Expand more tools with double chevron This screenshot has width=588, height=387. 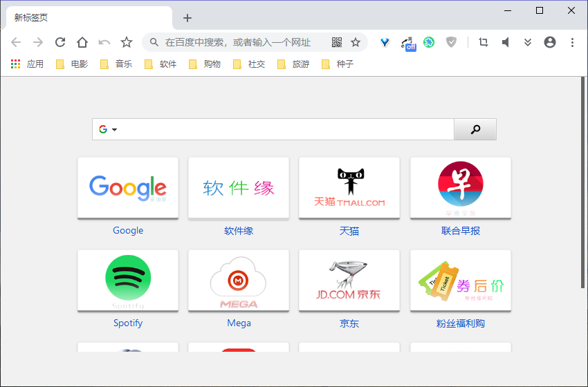528,42
